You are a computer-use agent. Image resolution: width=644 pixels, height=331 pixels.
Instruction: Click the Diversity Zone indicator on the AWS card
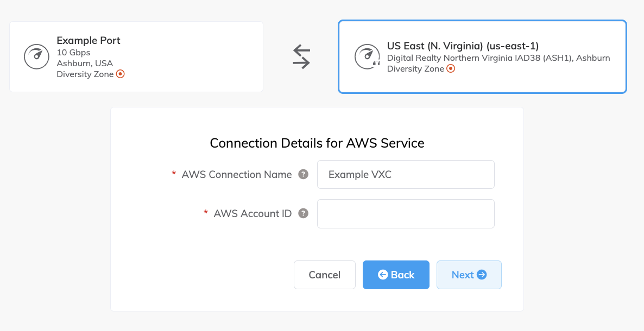(x=451, y=69)
